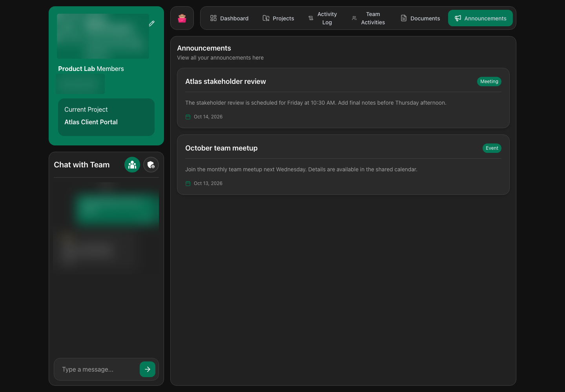The width and height of the screenshot is (565, 392).
Task: Click the Chat with Team heading
Action: click(82, 165)
